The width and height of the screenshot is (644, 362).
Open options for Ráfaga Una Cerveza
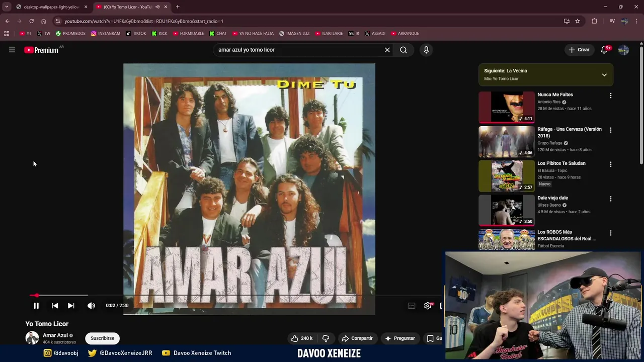point(611,130)
